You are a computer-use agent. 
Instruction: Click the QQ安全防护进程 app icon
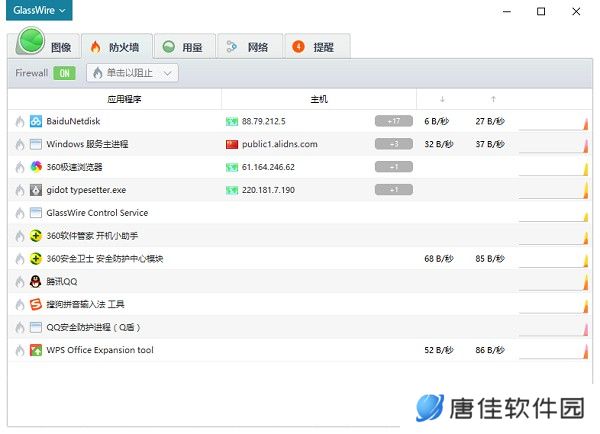(x=36, y=327)
